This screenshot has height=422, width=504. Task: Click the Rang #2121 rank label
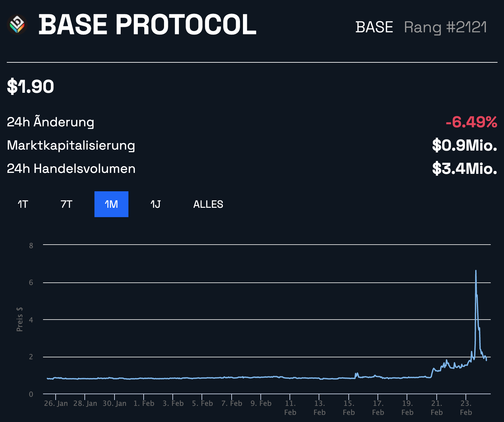pos(445,27)
